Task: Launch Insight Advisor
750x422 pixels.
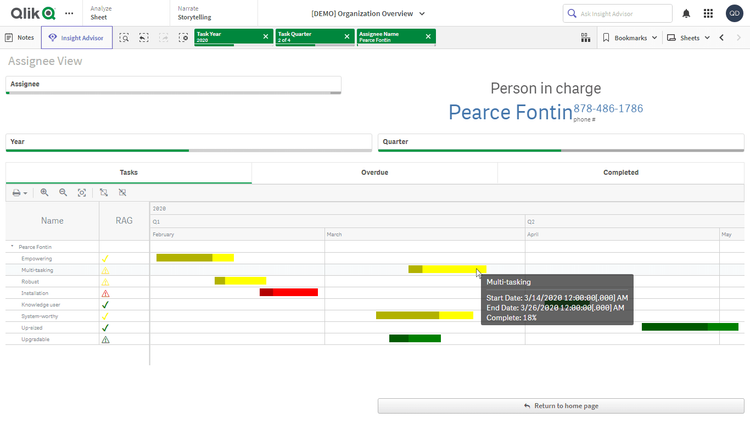Action: click(77, 37)
